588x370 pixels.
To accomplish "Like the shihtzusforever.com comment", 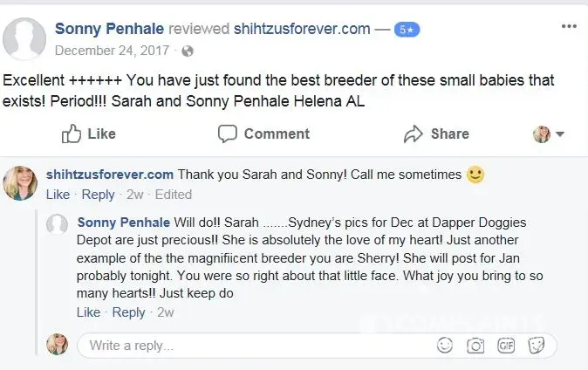I will click(x=58, y=194).
